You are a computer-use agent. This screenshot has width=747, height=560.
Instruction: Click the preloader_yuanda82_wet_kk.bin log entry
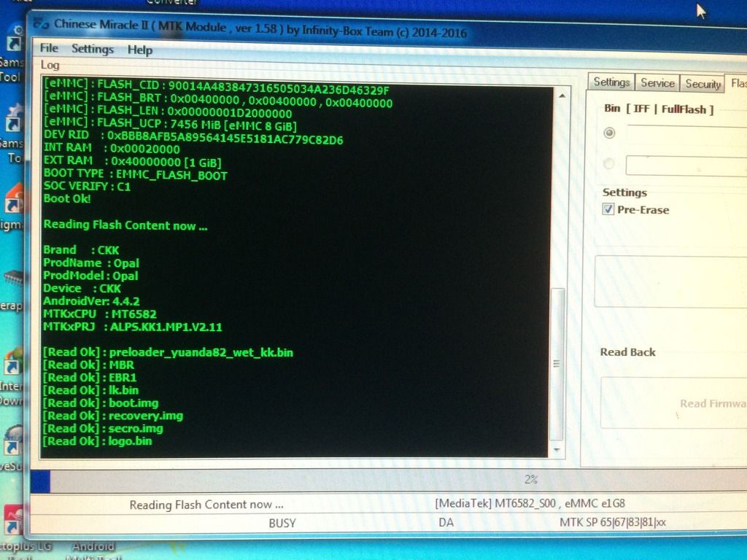(x=168, y=352)
